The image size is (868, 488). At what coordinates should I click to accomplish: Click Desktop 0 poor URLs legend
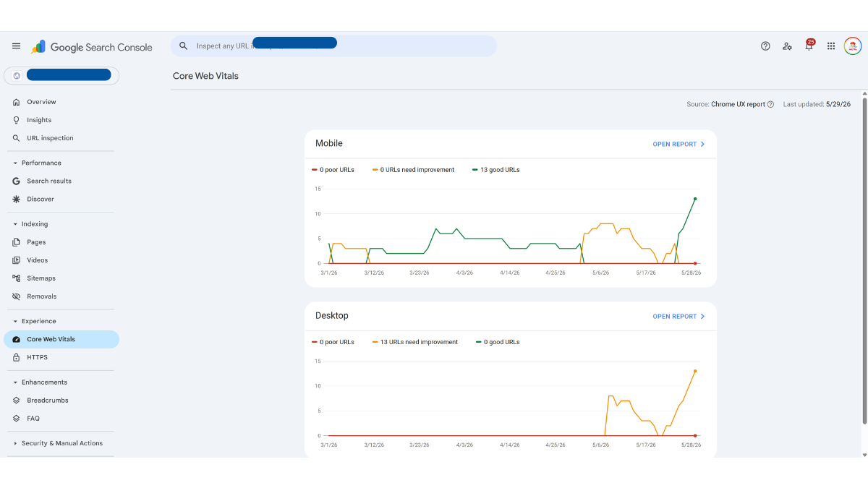(x=333, y=342)
